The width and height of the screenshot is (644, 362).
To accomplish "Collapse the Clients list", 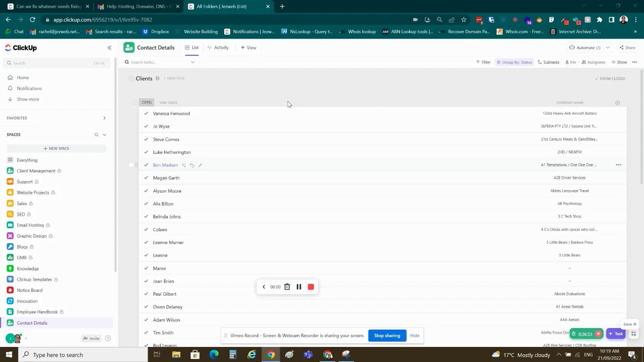I will coord(131,78).
